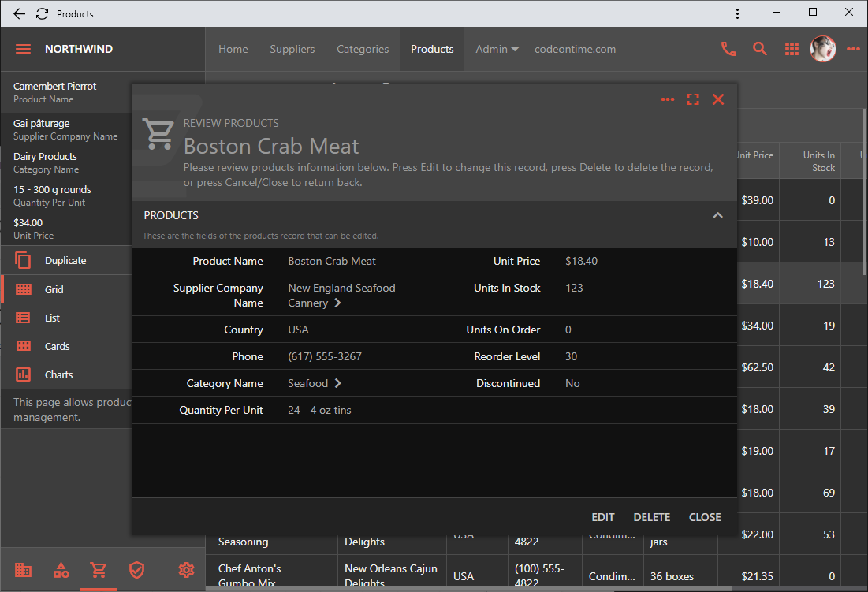Close the Review Products dialog with X
868x592 pixels.
point(718,99)
